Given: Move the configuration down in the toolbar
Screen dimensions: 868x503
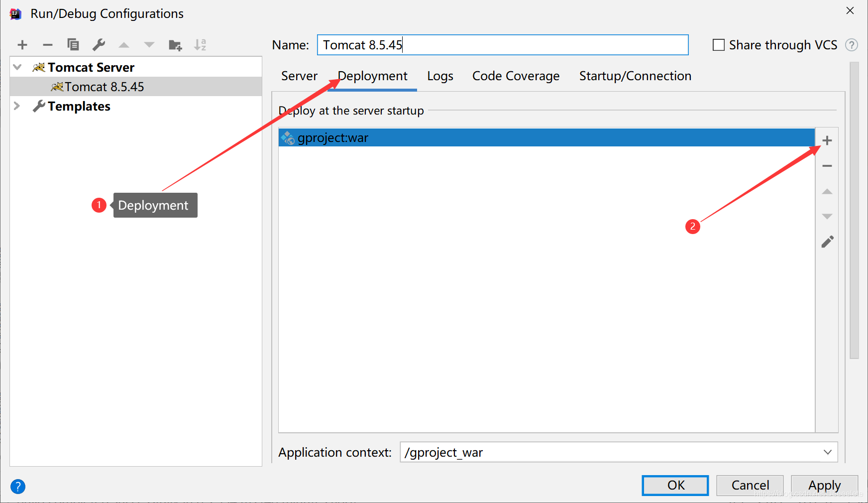Looking at the screenshot, I should (x=149, y=45).
